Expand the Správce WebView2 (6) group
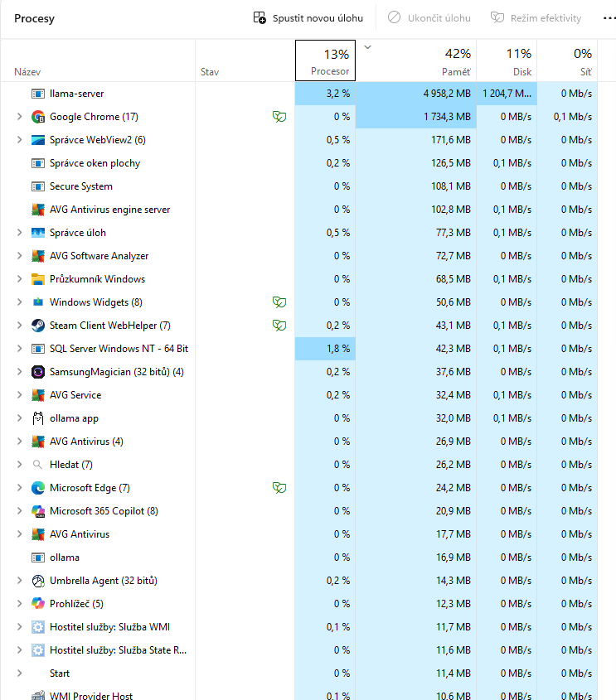Image resolution: width=616 pixels, height=700 pixels. [19, 140]
